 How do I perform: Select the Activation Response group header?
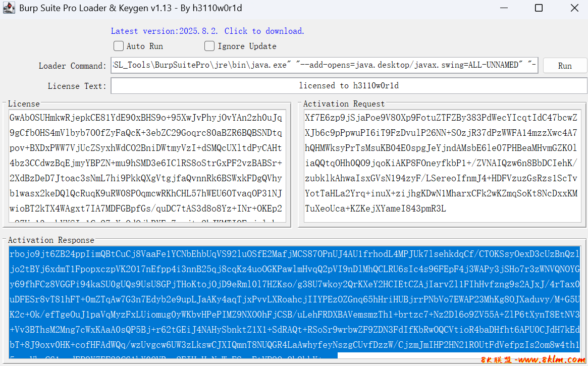click(x=51, y=240)
